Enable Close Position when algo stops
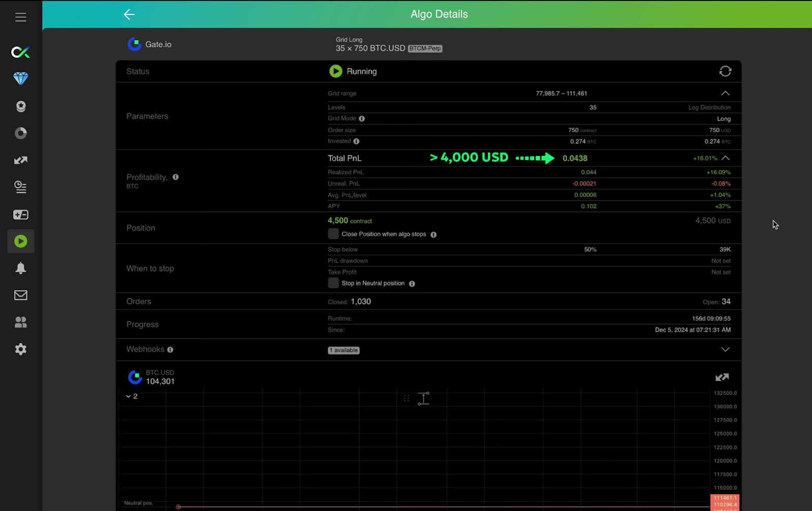This screenshot has height=511, width=812. click(333, 234)
